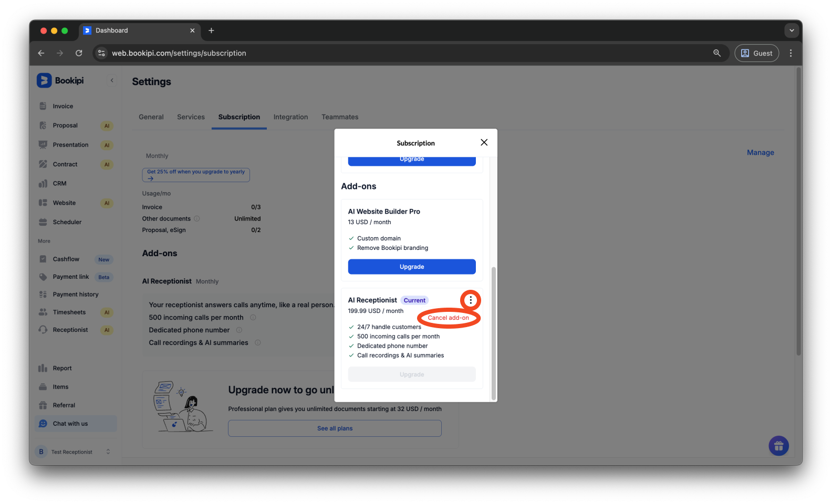Image resolution: width=832 pixels, height=504 pixels.
Task: Open Chat with us smiley icon
Action: [43, 424]
